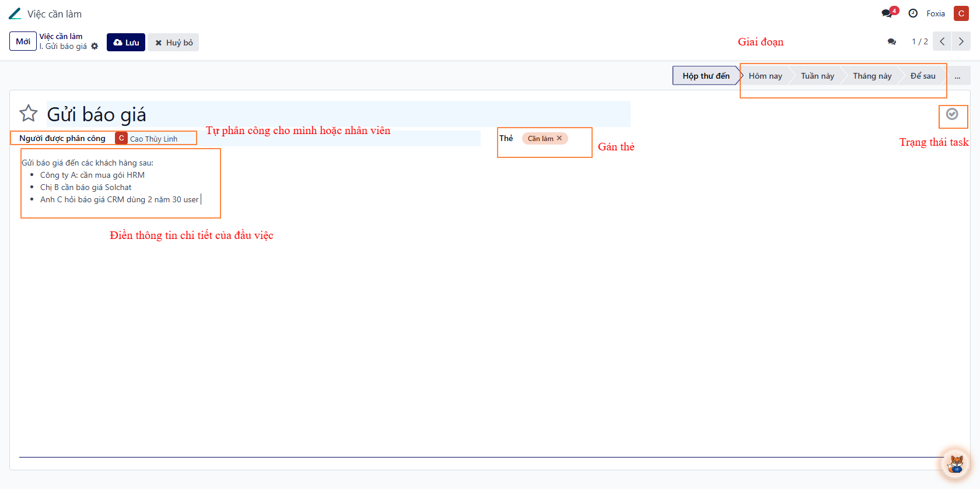Viewport: 980px width, 489px height.
Task: Open the Foxia fox assistant chat
Action: (x=956, y=464)
